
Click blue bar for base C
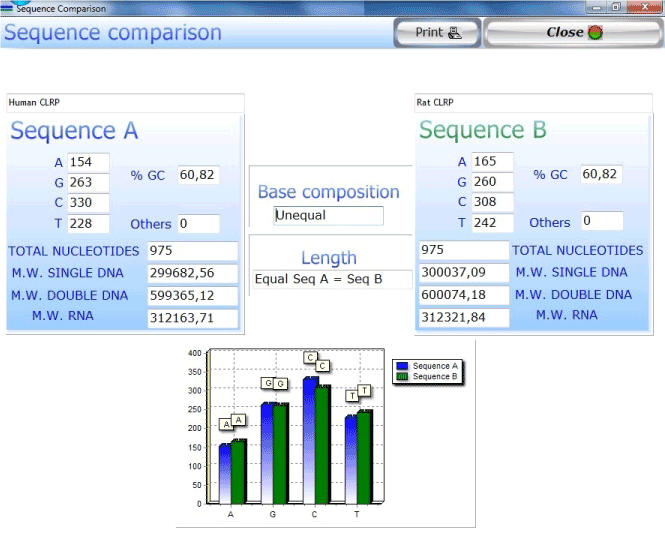(310, 441)
